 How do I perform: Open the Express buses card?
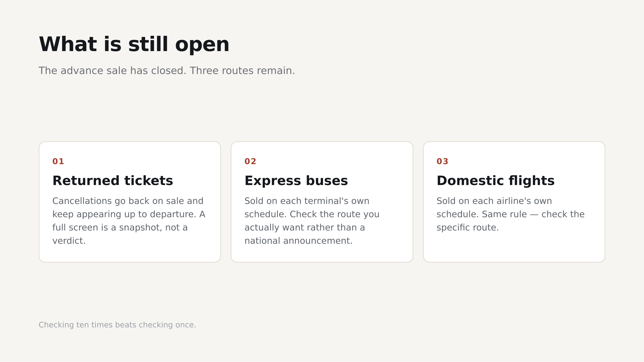322,202
